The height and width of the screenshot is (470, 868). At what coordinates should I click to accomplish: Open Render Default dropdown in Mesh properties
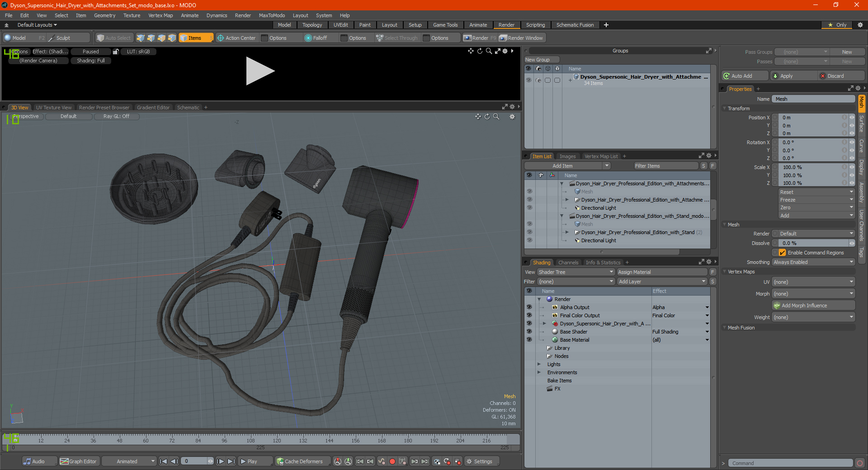(816, 234)
